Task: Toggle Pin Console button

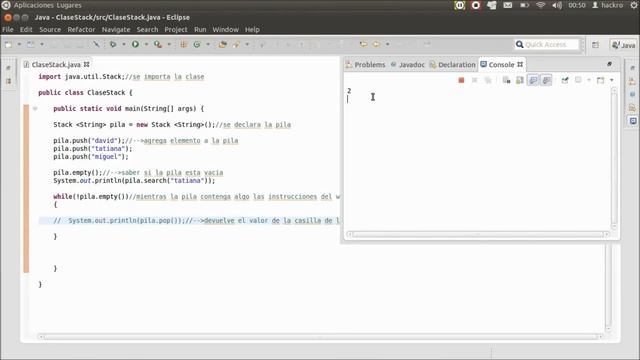Action: [x=565, y=80]
